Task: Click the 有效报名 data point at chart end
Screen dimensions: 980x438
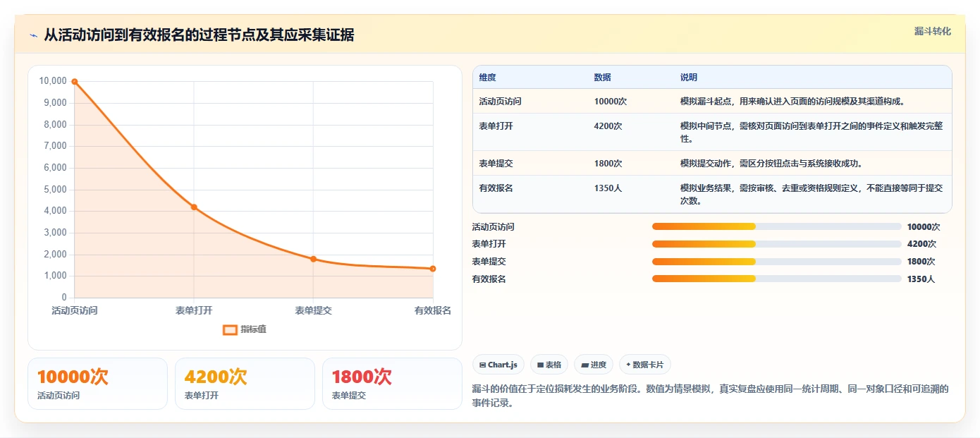Action: point(433,269)
